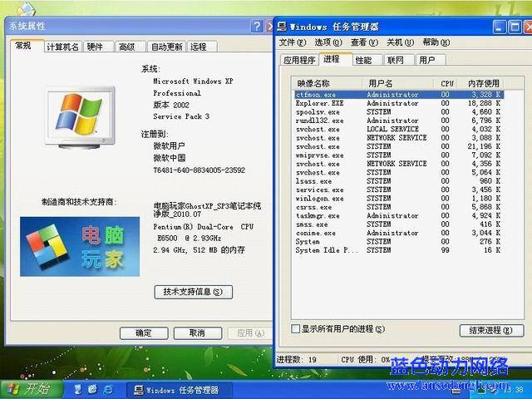This screenshot has width=532, height=399.
Task: Sort processes by CPU column header
Action: coord(446,83)
